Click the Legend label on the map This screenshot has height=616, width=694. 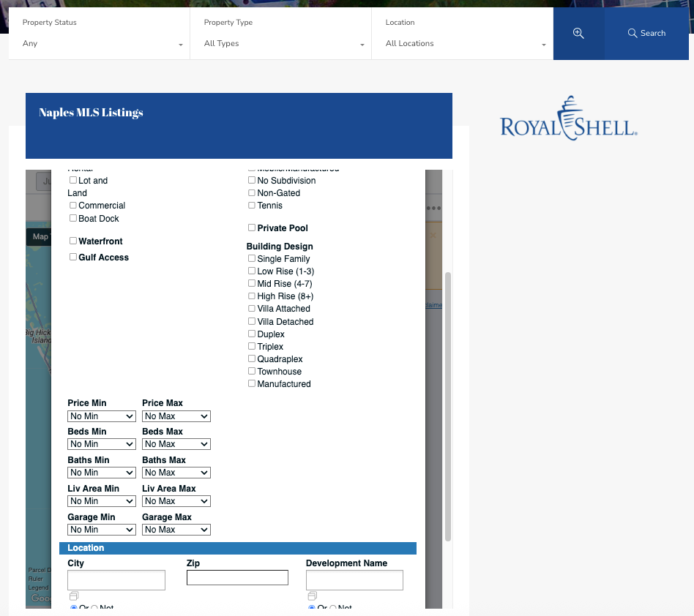tap(39, 587)
